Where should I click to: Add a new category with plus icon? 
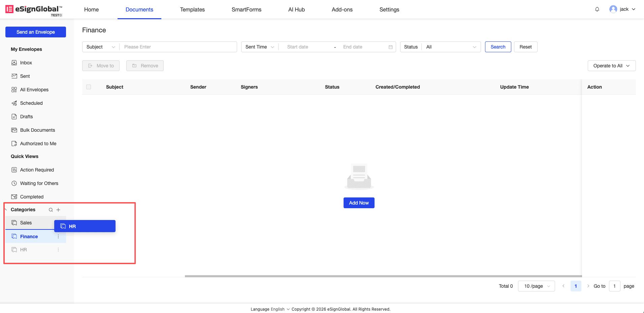click(58, 210)
